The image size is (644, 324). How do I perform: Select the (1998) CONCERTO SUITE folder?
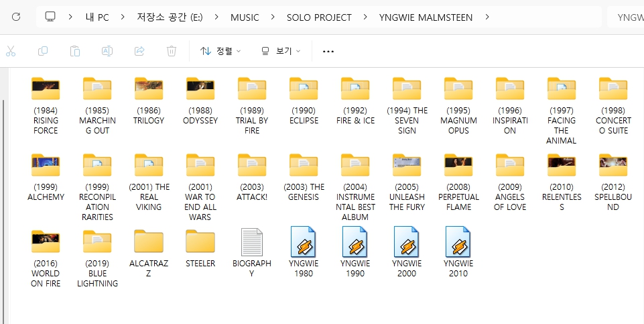[x=613, y=106]
